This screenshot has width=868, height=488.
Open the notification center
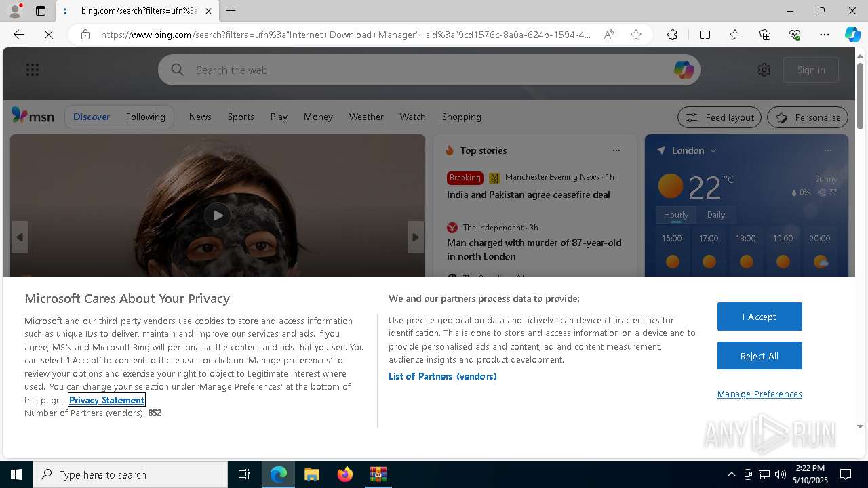point(846,474)
